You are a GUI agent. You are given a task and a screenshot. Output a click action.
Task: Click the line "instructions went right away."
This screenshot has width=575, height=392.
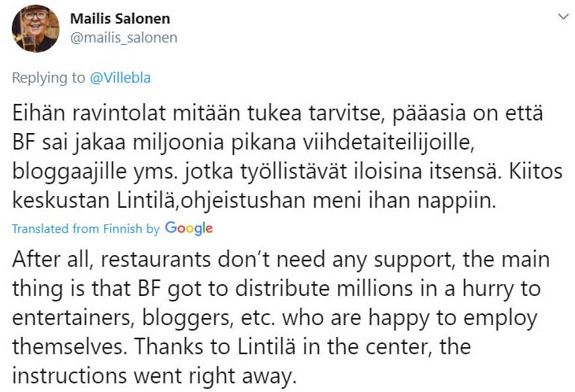click(x=154, y=376)
